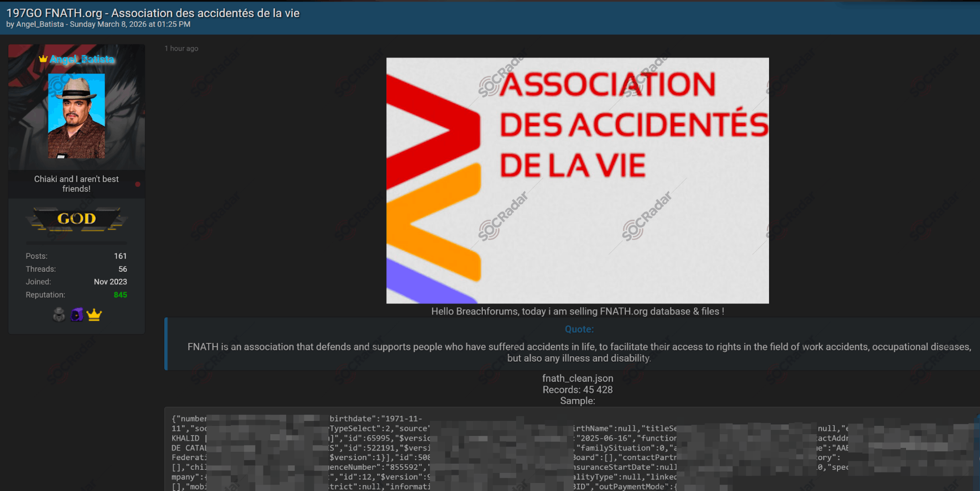The image size is (980, 491).
Task: Click the thread title '197GO FNATH.org'
Action: pos(152,13)
